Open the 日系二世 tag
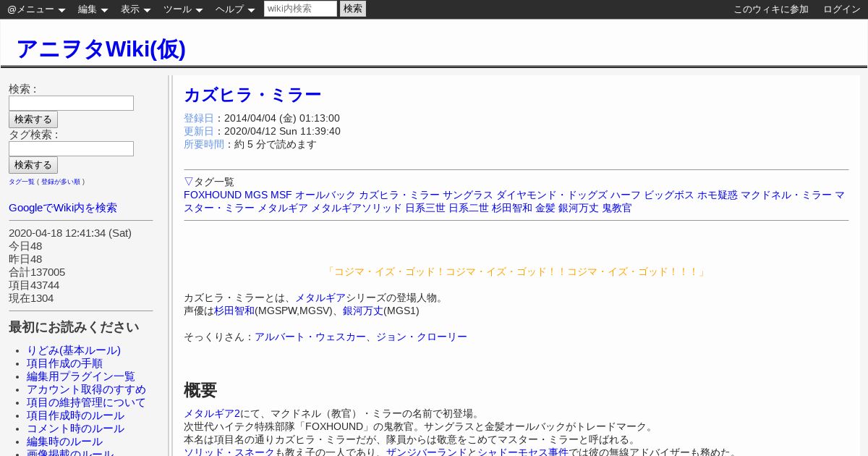 tap(469, 208)
